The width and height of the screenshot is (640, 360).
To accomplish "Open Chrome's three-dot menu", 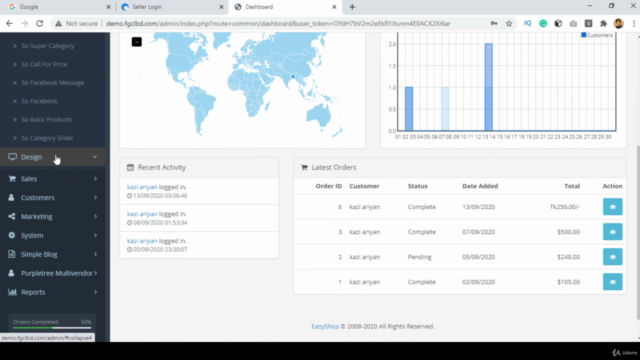I will tap(634, 24).
